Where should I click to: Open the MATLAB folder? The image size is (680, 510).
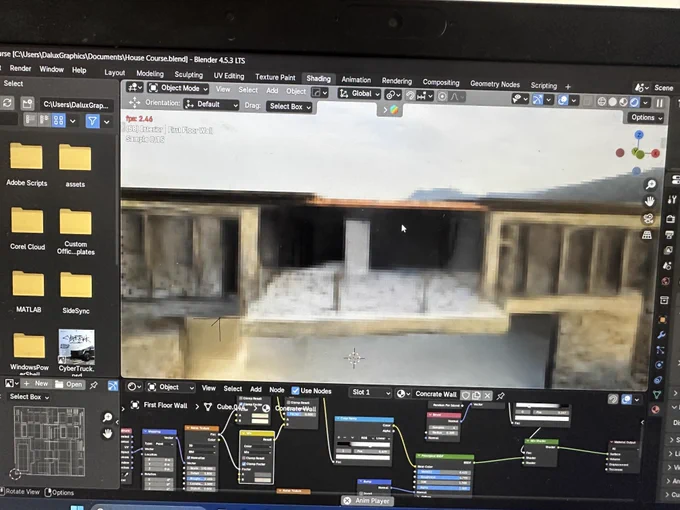pos(29,291)
